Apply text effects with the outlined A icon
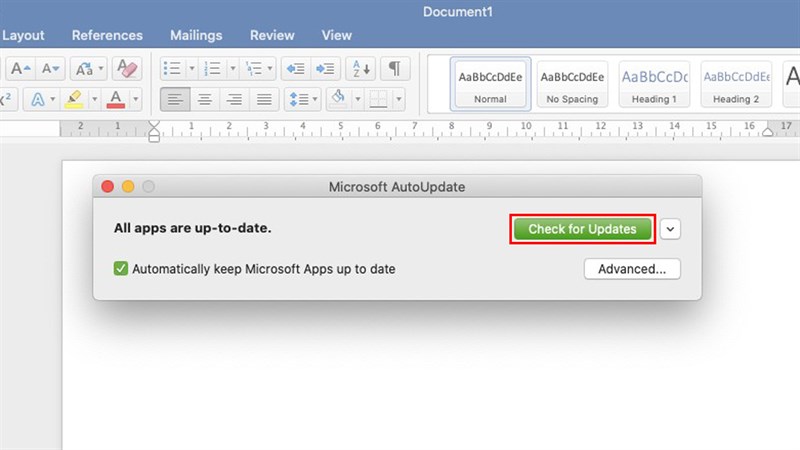The width and height of the screenshot is (800, 450). (37, 99)
